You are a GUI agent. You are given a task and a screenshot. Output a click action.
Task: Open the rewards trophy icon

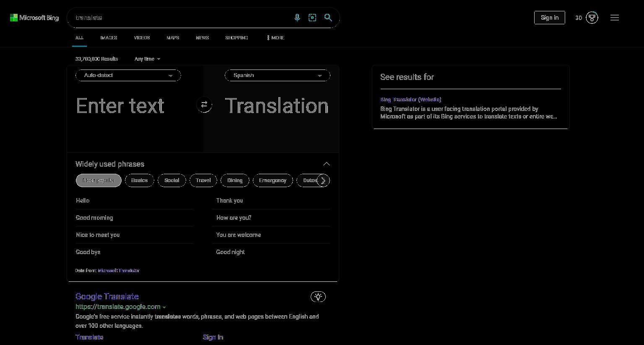592,18
